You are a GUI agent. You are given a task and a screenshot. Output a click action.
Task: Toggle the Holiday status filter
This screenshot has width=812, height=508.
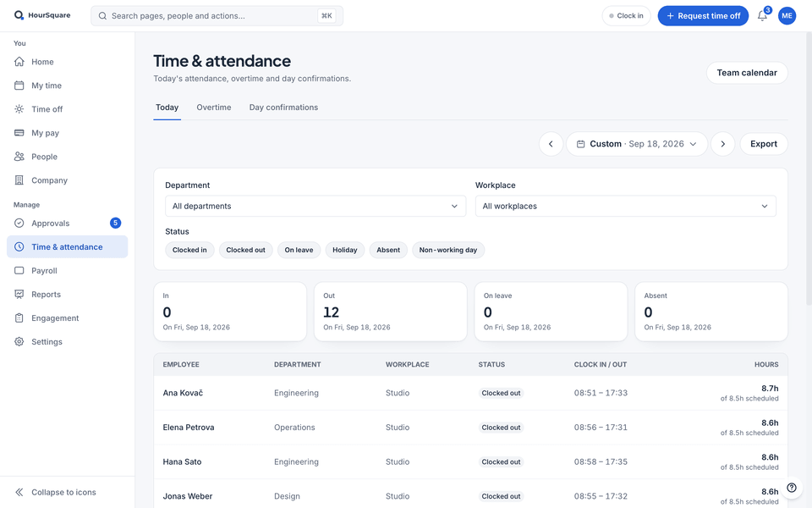point(345,250)
